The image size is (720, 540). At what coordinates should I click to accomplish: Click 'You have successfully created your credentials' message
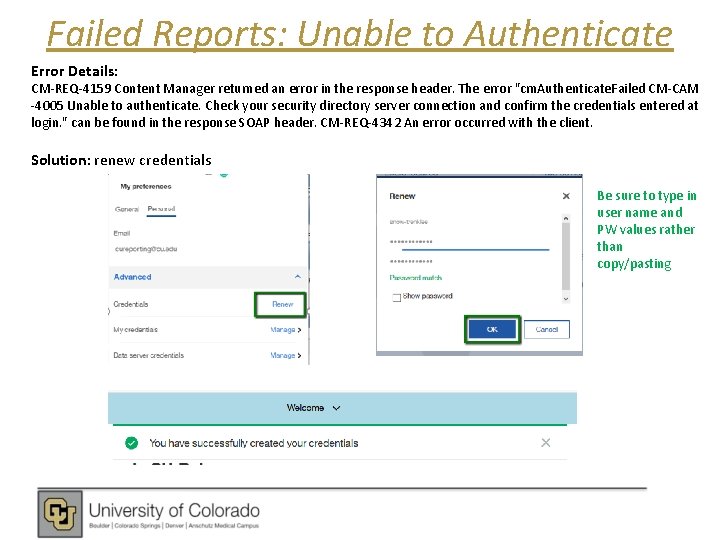coord(253,443)
